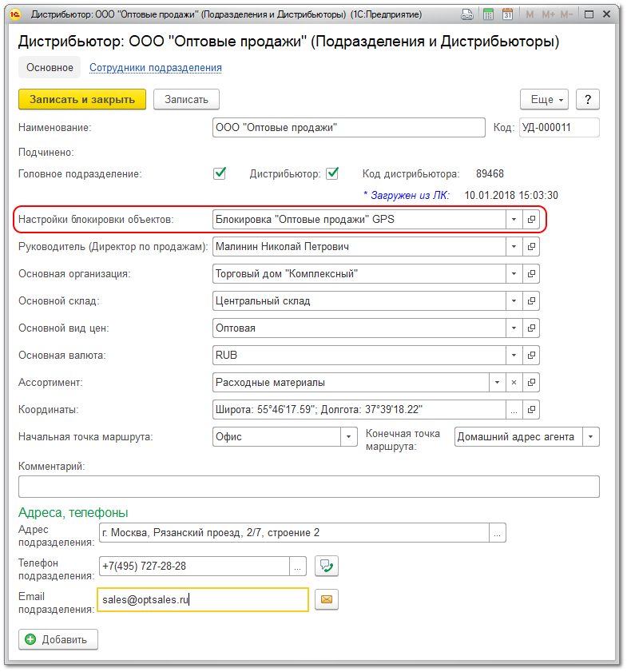Image resolution: width=627 pixels, height=672 pixels.
Task: Click the ellipsis button in address field
Action: point(498,533)
